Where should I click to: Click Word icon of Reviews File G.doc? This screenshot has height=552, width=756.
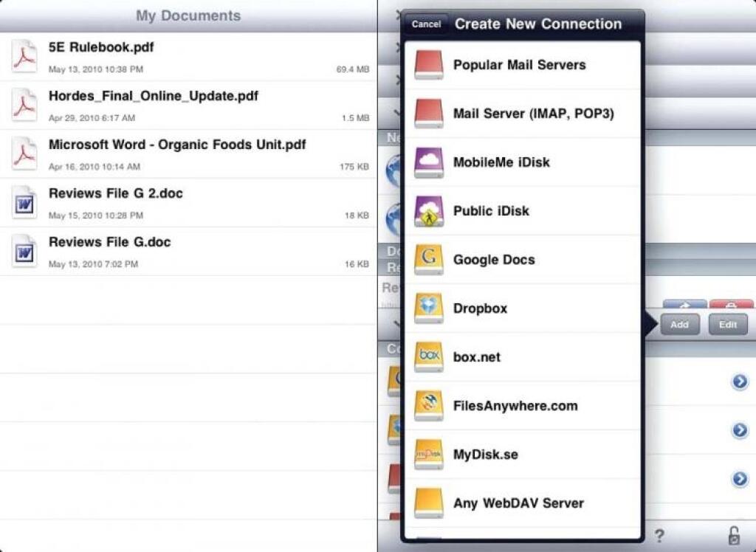pos(24,252)
